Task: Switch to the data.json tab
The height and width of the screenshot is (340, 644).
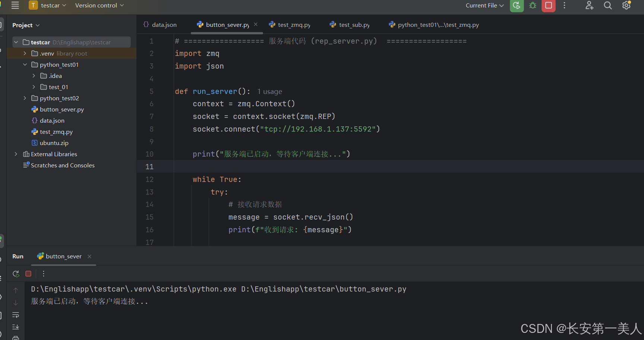Action: point(164,25)
